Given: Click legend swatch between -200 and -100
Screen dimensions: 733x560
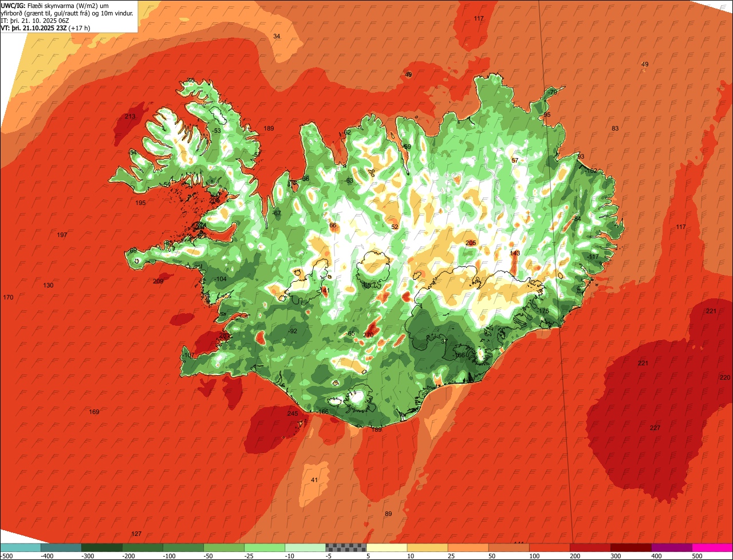Looking at the screenshot, I should click(x=143, y=547).
